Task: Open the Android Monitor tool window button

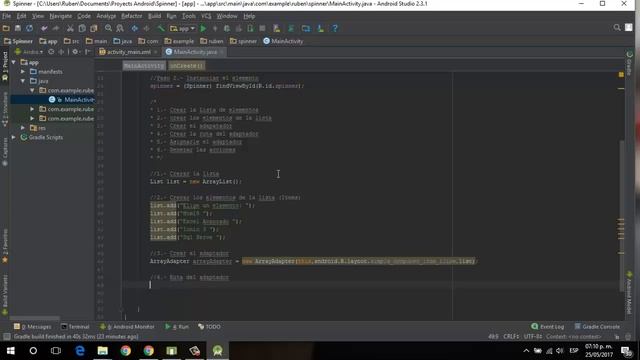Action: point(127,327)
